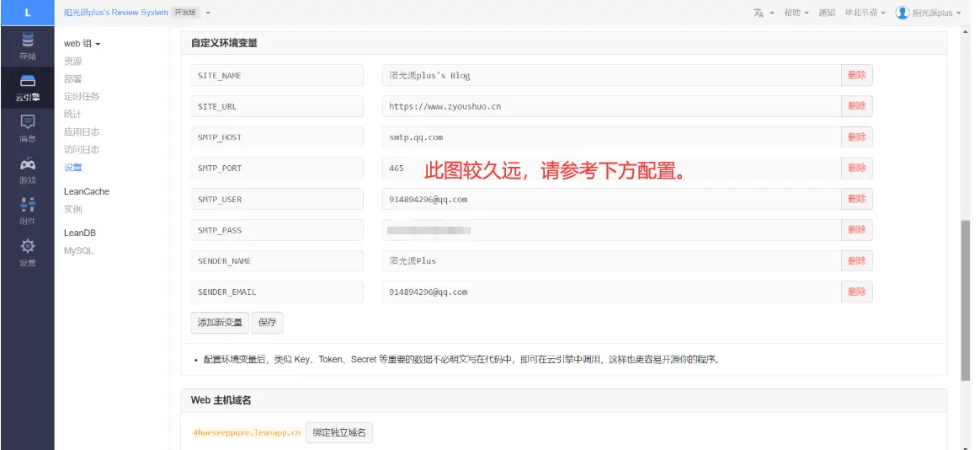The width and height of the screenshot is (980, 450).
Task: Delete the SITE_NAME variable
Action: point(856,75)
